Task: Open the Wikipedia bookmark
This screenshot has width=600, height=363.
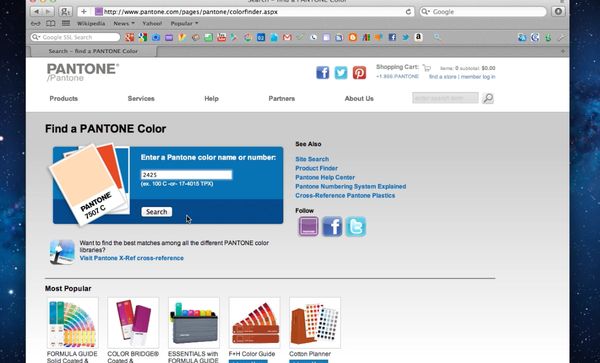Action: click(91, 23)
